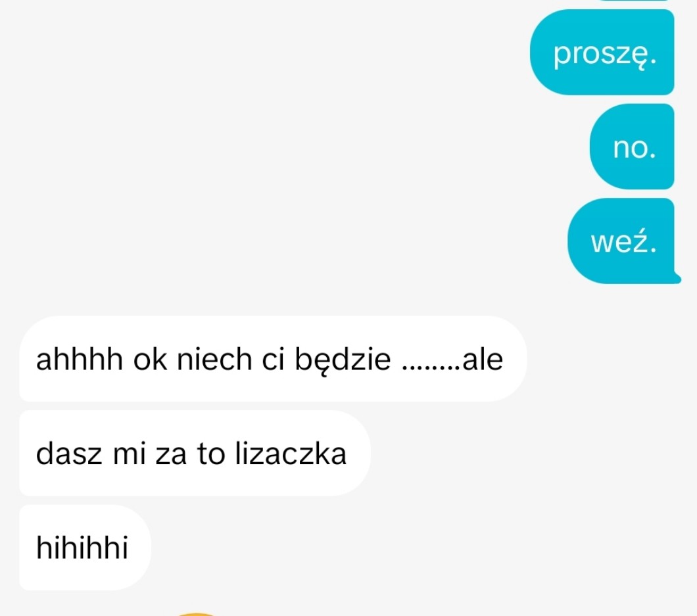The height and width of the screenshot is (616, 697).
Task: Tap the sent "weź." bubble
Action: [x=622, y=241]
